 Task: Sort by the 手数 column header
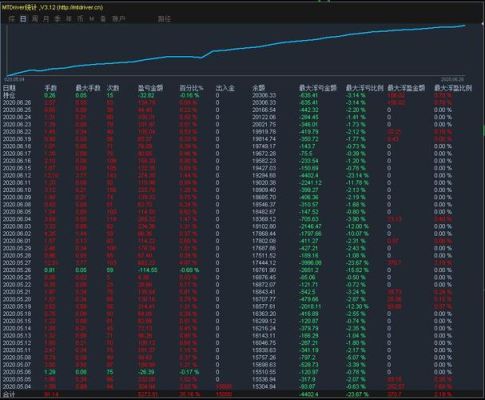[x=51, y=88]
